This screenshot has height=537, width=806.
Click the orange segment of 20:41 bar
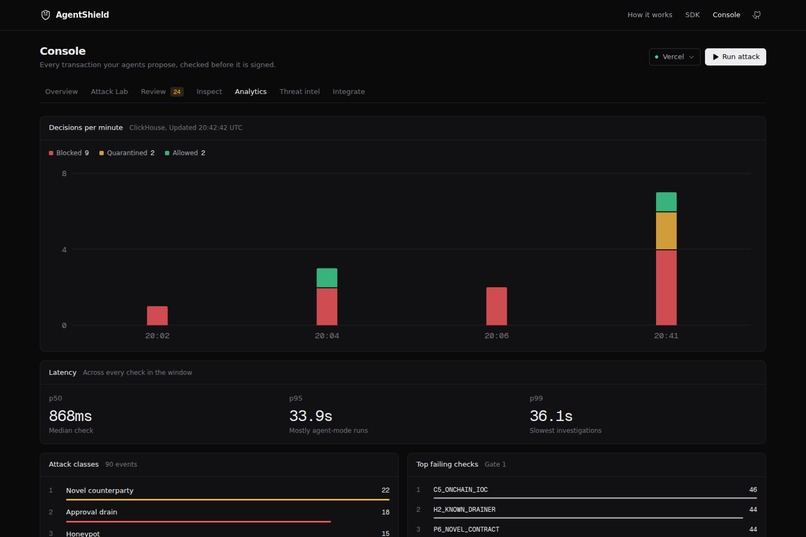(666, 231)
